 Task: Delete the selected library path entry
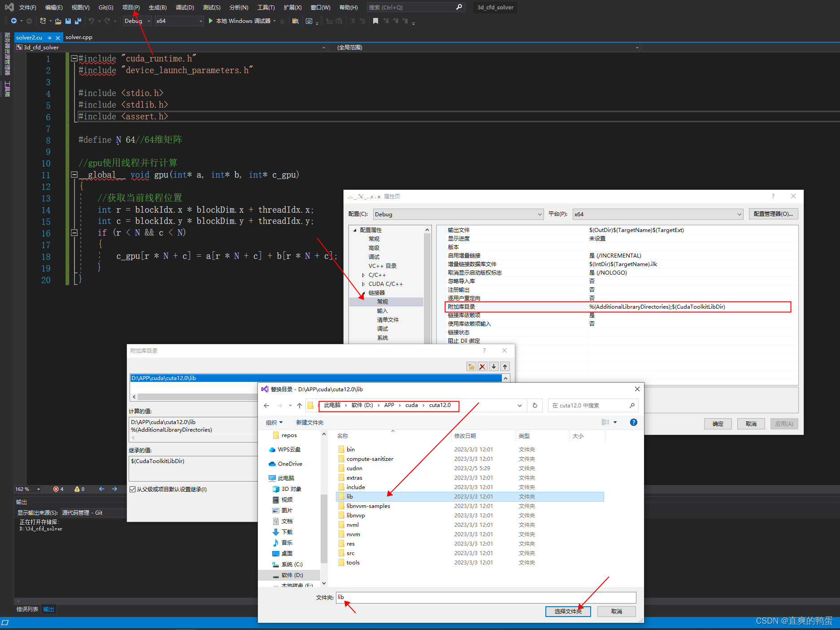482,366
